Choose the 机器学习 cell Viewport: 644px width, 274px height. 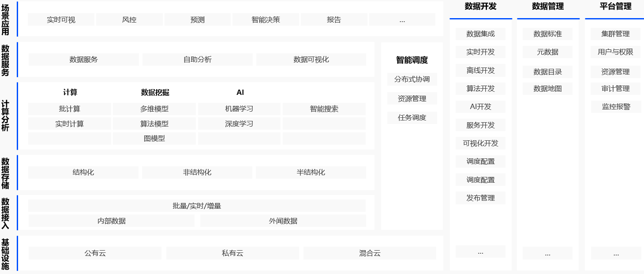click(239, 109)
